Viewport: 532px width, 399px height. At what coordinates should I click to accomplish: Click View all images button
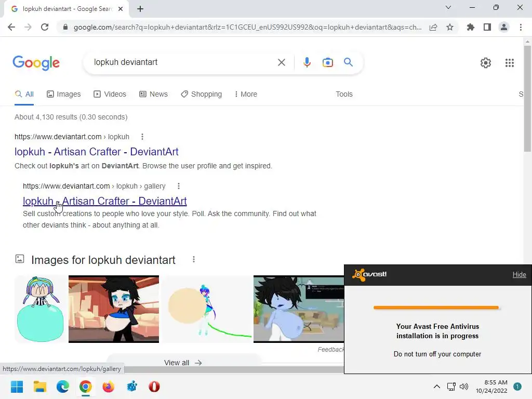pyautogui.click(x=183, y=363)
